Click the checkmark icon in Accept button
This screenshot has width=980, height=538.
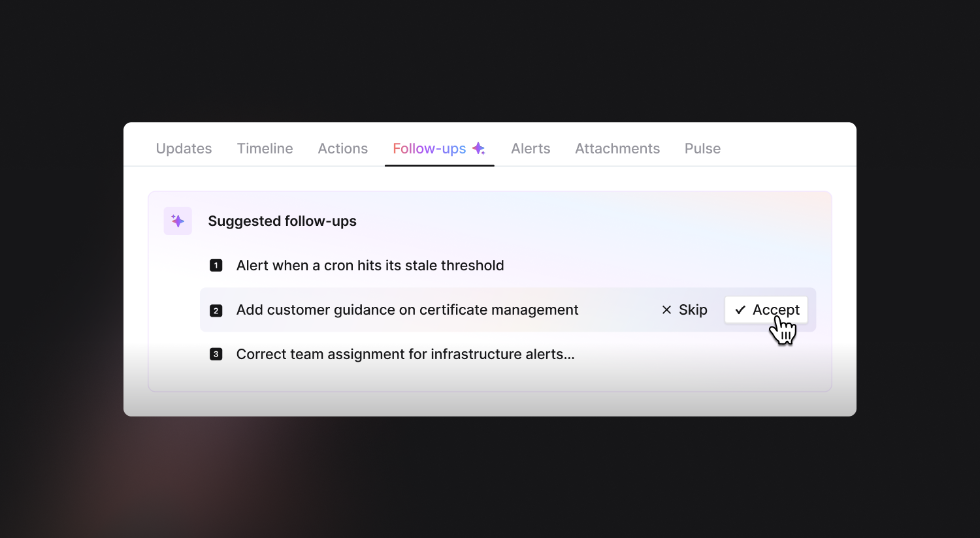click(x=740, y=310)
